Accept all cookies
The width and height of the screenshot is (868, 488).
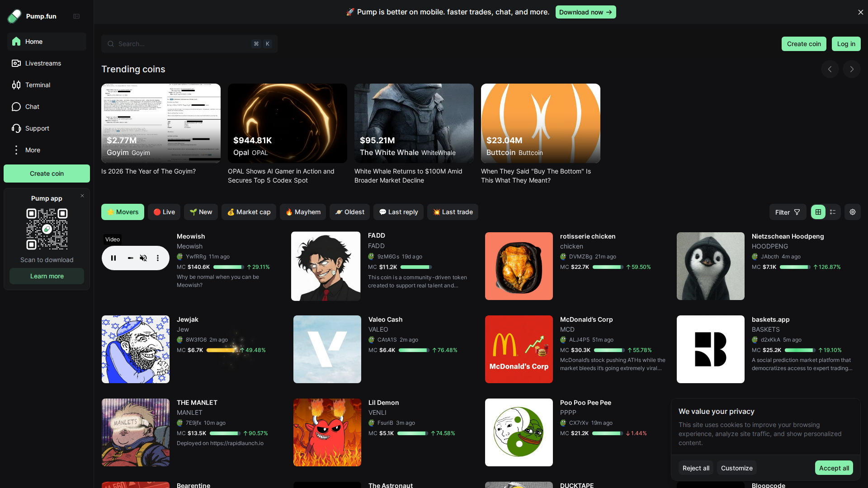(x=834, y=468)
